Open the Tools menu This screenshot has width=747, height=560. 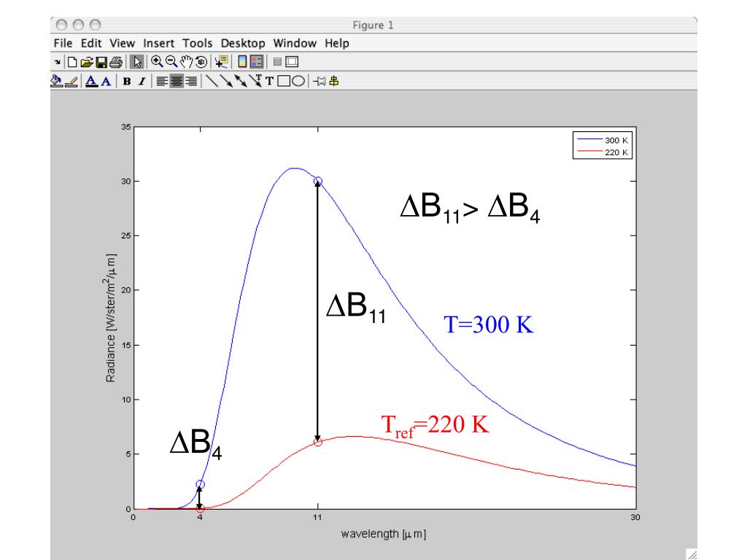[x=197, y=43]
